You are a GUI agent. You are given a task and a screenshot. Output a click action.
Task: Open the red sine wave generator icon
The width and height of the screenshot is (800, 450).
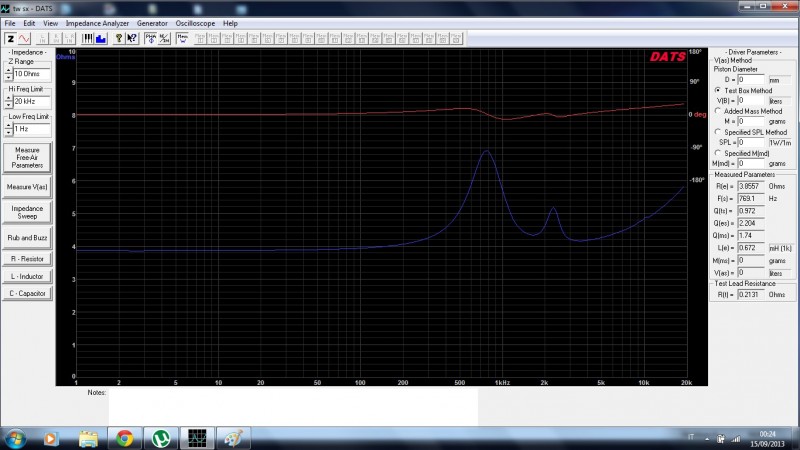pos(24,39)
